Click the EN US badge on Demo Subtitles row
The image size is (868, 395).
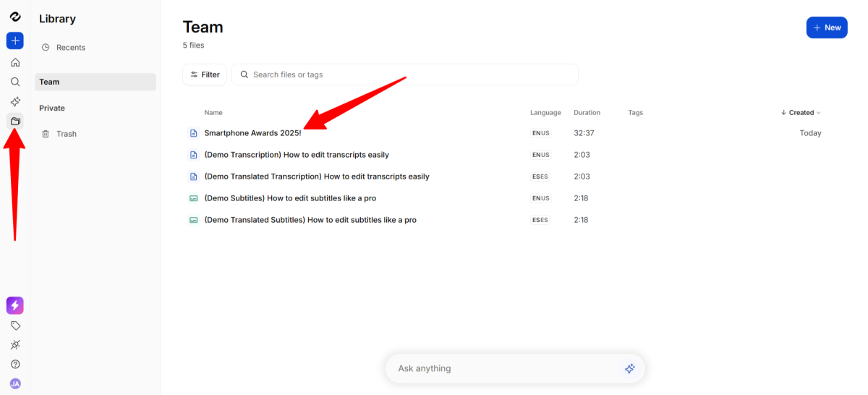(540, 198)
